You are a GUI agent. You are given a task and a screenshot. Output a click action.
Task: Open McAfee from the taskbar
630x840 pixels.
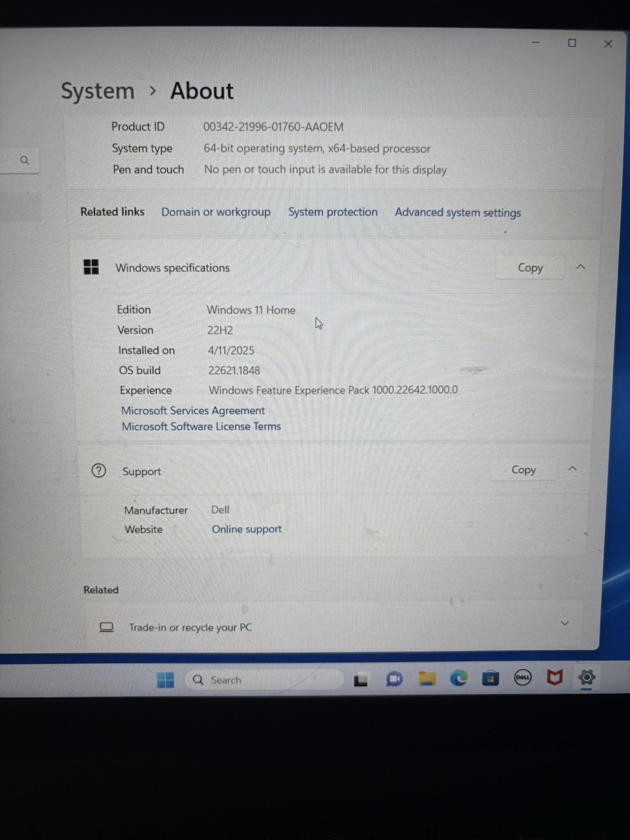[x=554, y=677]
